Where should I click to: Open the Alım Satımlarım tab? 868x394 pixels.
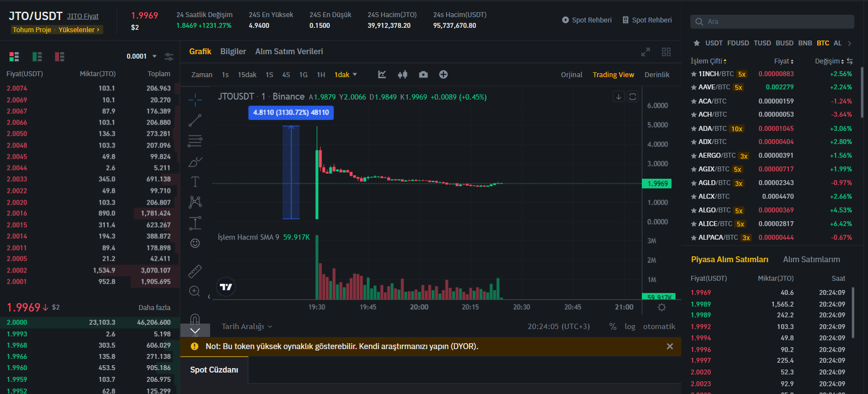811,259
